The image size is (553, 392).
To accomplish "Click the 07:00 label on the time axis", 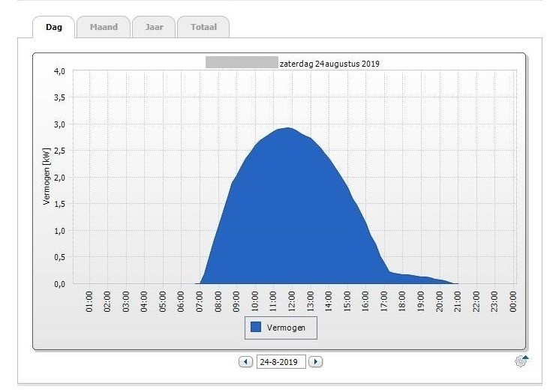I will point(200,301).
